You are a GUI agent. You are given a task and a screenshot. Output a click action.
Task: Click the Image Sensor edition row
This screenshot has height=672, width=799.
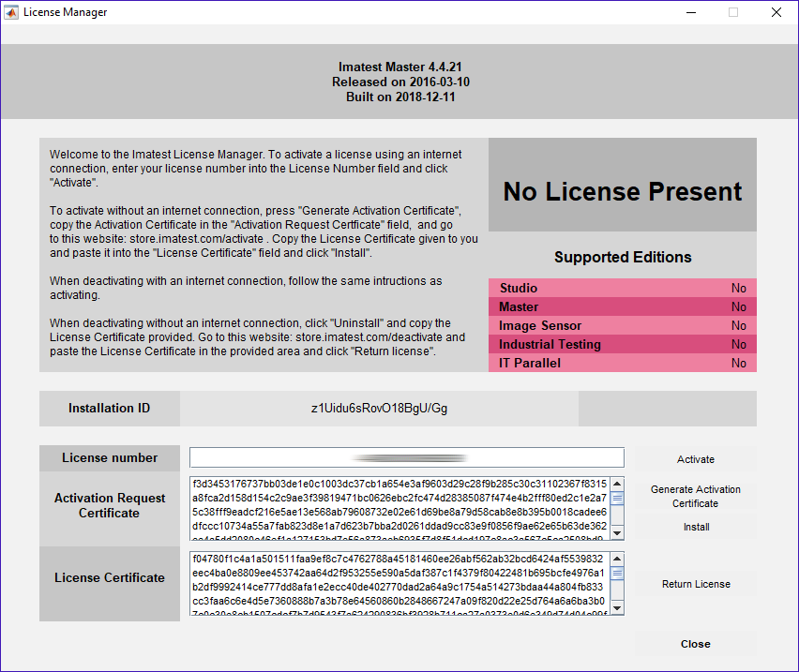[x=622, y=326]
